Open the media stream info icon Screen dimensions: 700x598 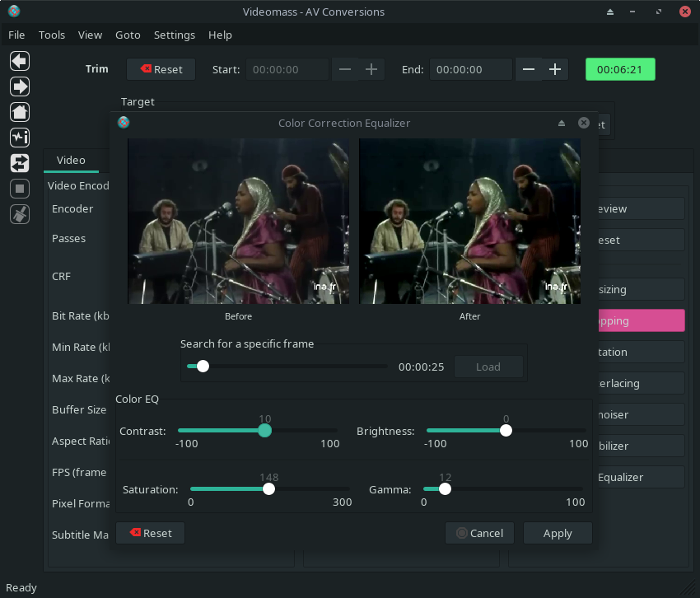20,138
